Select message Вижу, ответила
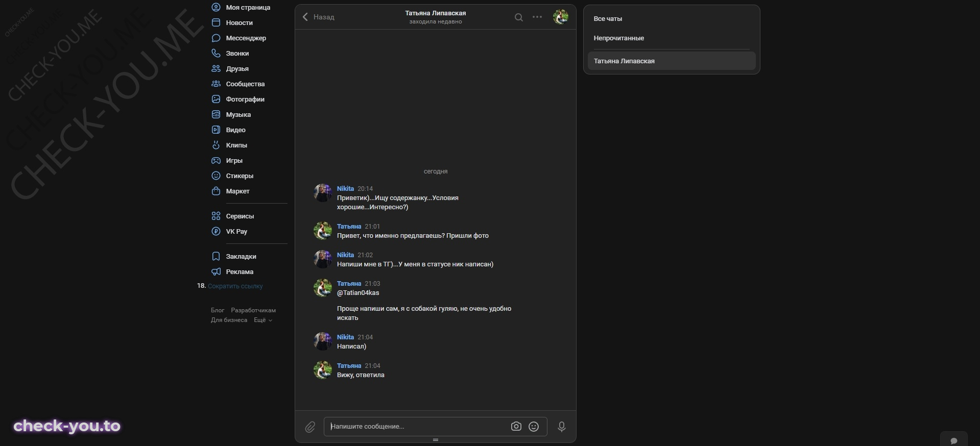 click(x=361, y=375)
